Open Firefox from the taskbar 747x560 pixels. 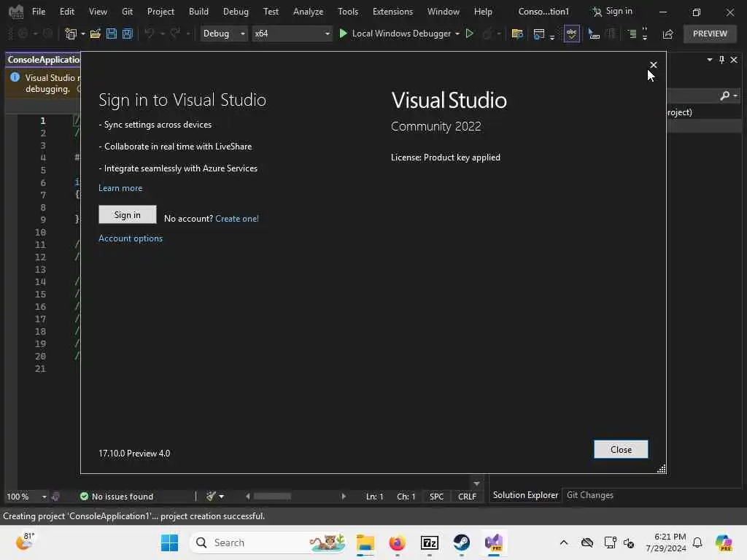397,542
